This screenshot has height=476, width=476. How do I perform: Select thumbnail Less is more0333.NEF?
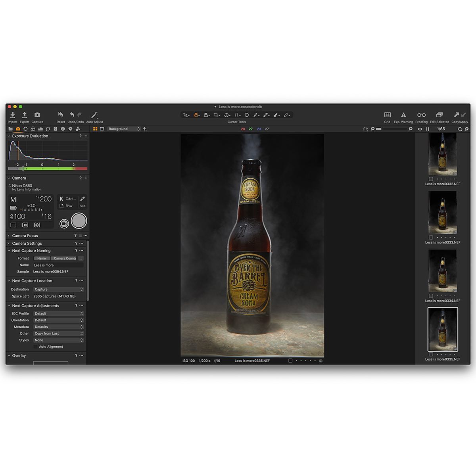click(443, 212)
